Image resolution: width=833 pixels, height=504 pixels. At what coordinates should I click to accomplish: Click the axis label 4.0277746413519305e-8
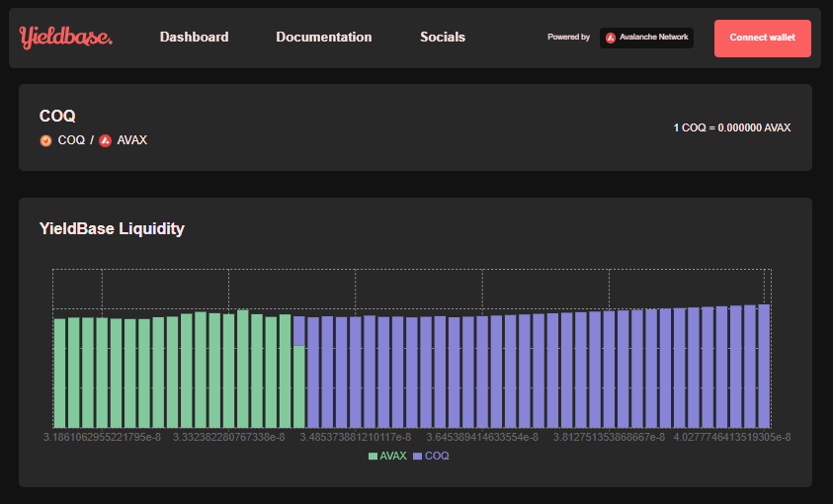tap(732, 437)
